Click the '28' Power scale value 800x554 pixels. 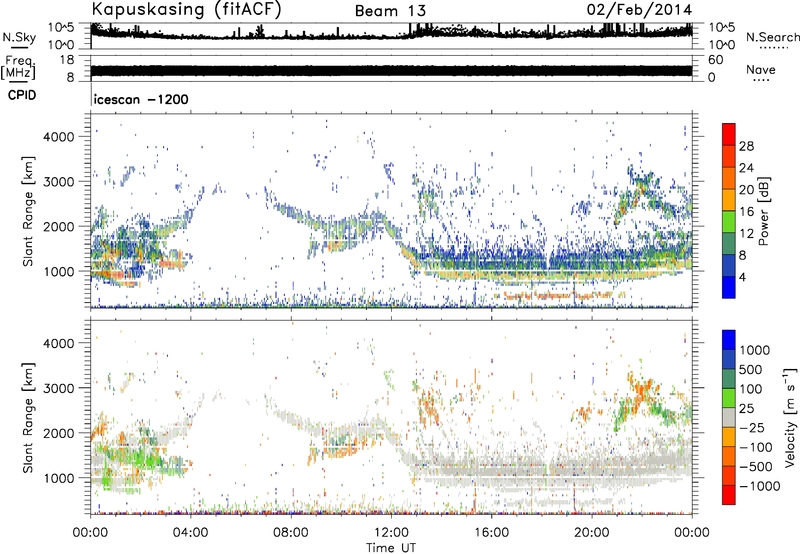(x=746, y=146)
